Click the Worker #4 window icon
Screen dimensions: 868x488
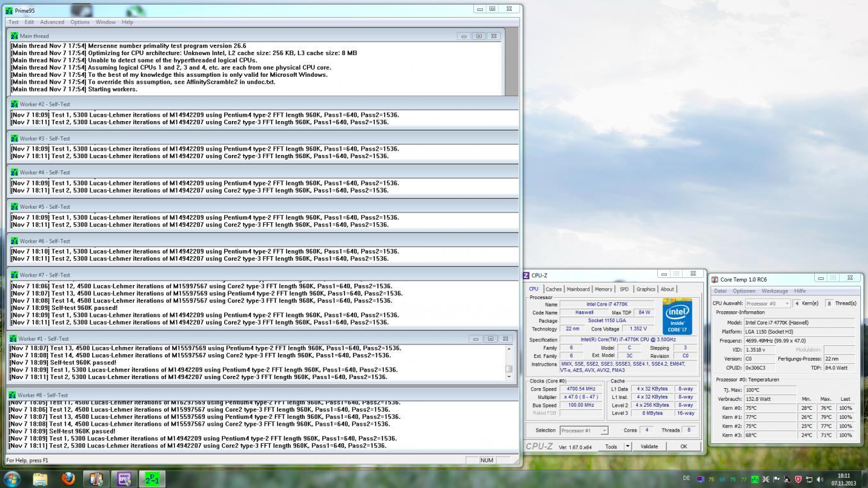[x=15, y=172]
